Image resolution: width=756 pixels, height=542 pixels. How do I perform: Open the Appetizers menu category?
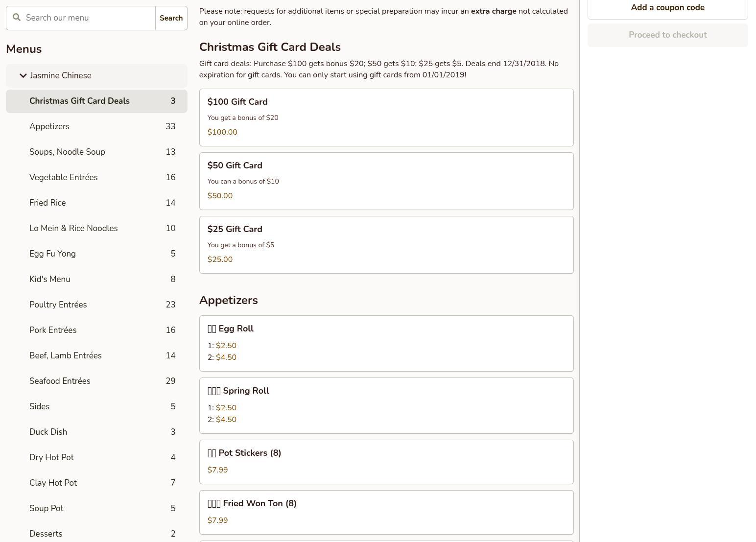(x=49, y=126)
